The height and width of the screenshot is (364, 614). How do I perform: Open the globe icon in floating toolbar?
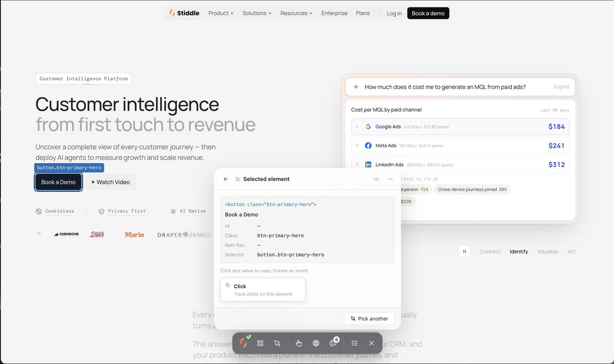point(316,343)
